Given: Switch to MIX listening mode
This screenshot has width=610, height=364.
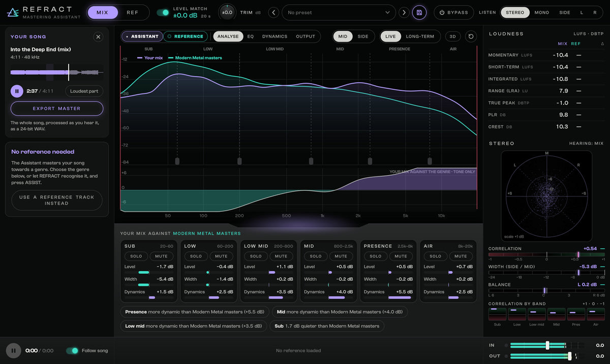Looking at the screenshot, I should [x=103, y=12].
